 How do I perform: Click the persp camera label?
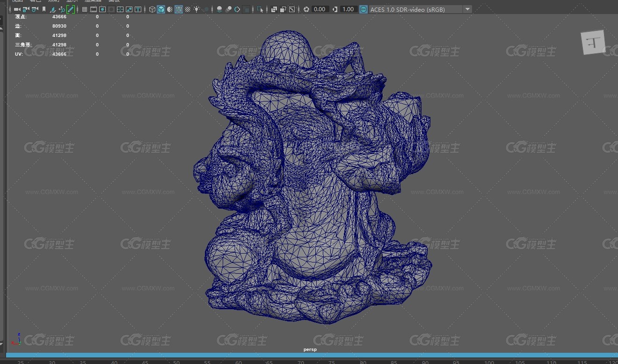(310, 349)
